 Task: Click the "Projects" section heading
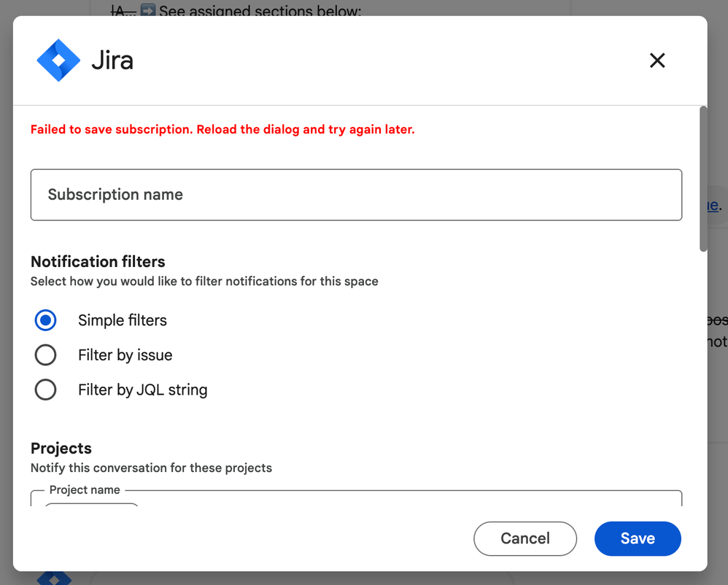61,449
